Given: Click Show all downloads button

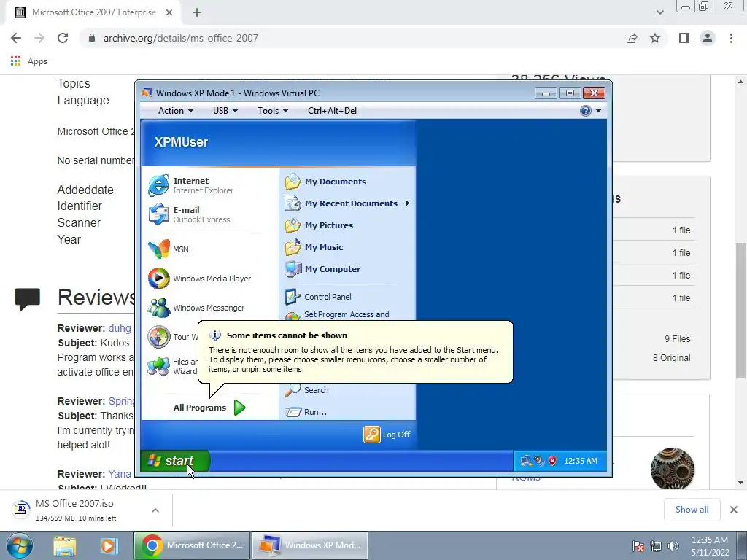Looking at the screenshot, I should click(x=692, y=510).
